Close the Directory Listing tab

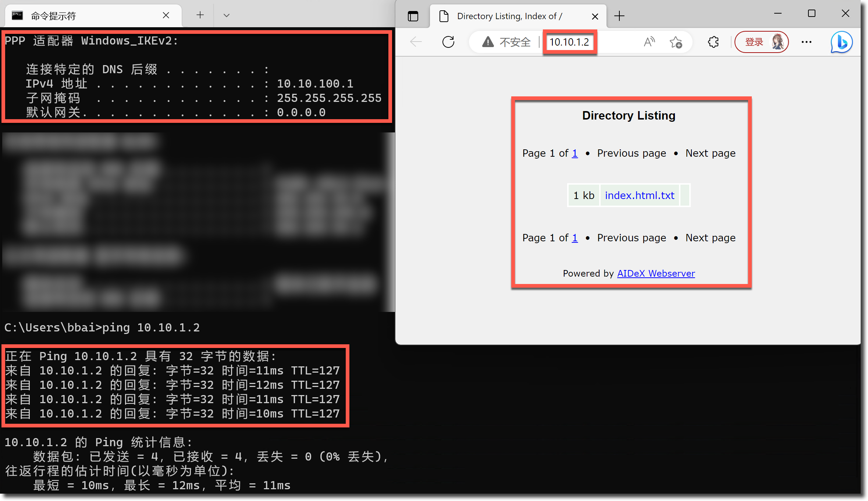(x=595, y=17)
